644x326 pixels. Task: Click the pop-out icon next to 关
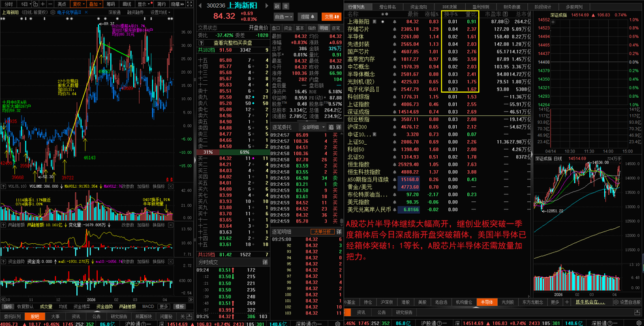point(189,317)
